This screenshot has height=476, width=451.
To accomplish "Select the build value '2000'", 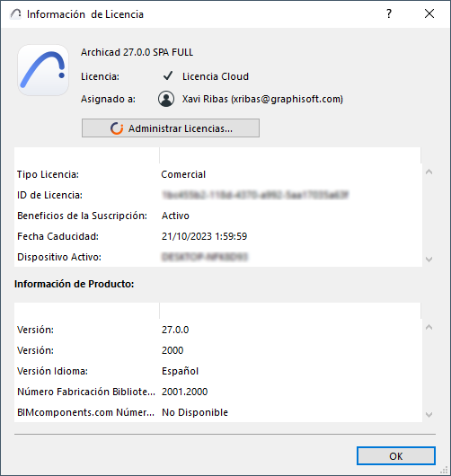I will [172, 350].
